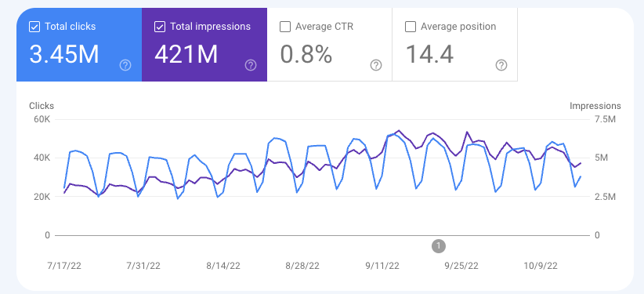Image resolution: width=644 pixels, height=294 pixels.
Task: Click the 3.45M total clicks value
Action: 64,55
